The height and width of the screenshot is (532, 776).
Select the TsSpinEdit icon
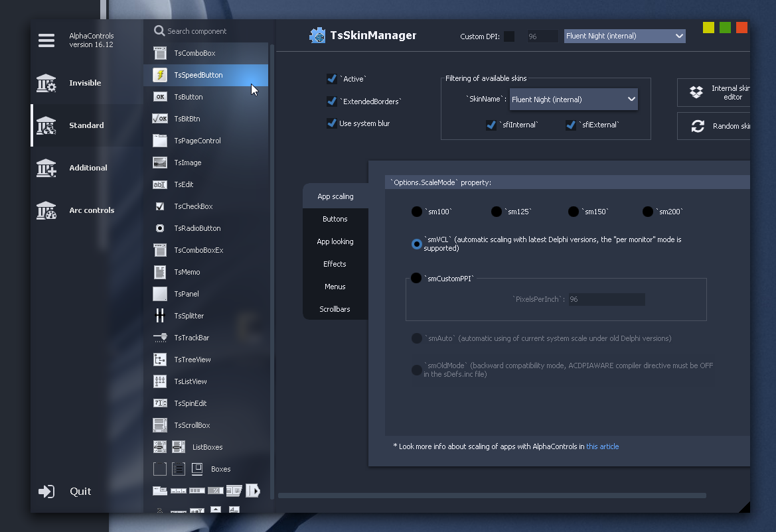(160, 403)
